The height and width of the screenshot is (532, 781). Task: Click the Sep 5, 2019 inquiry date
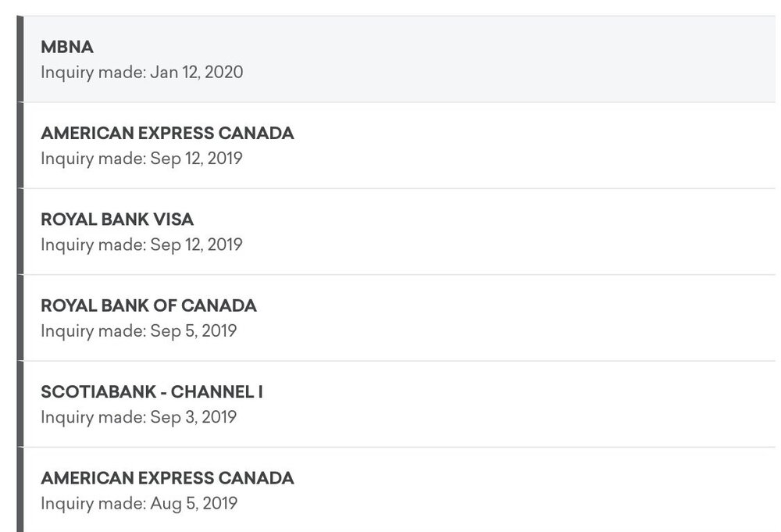(x=138, y=330)
